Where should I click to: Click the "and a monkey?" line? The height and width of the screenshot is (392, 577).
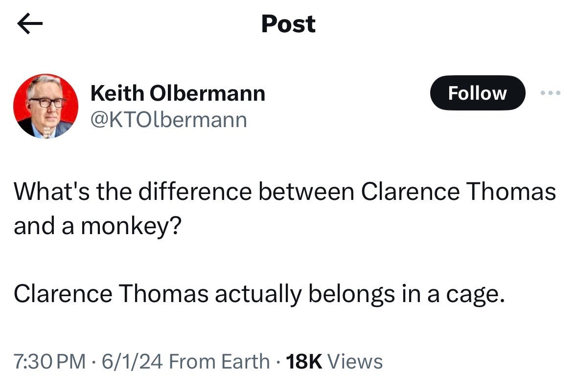click(x=96, y=226)
